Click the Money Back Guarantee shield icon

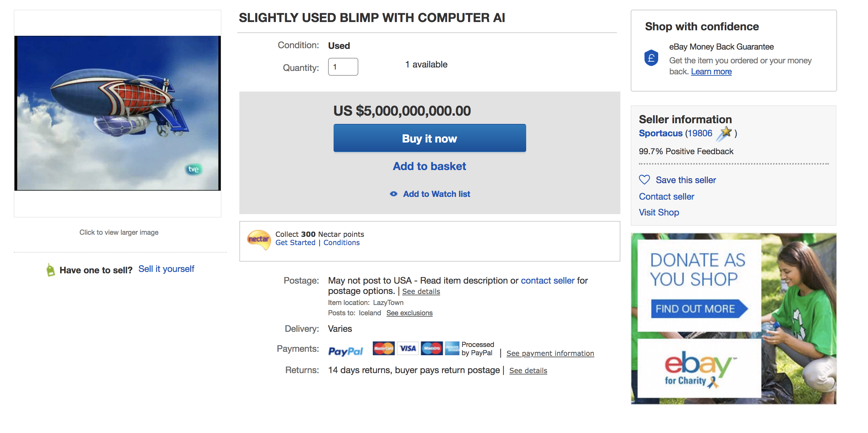(651, 58)
